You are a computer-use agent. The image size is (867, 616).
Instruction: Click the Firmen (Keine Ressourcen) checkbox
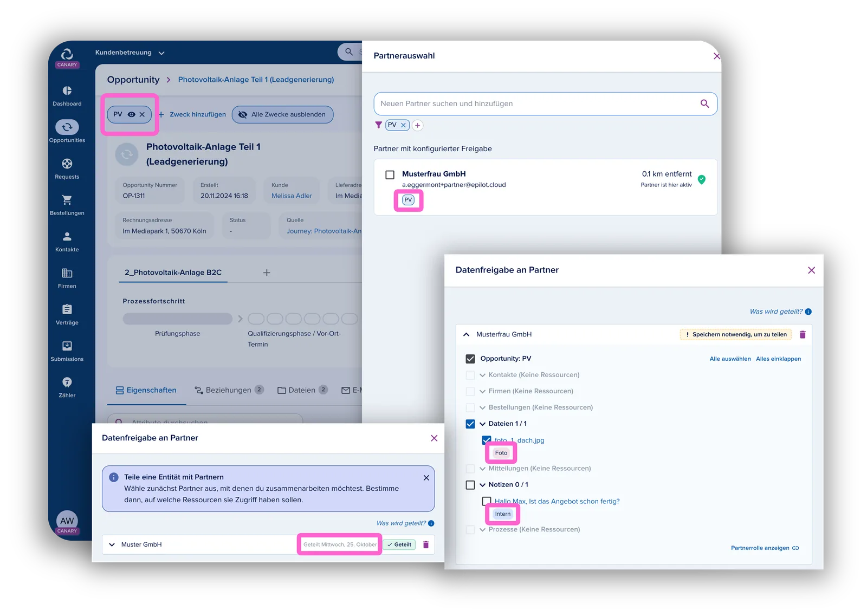[470, 391]
